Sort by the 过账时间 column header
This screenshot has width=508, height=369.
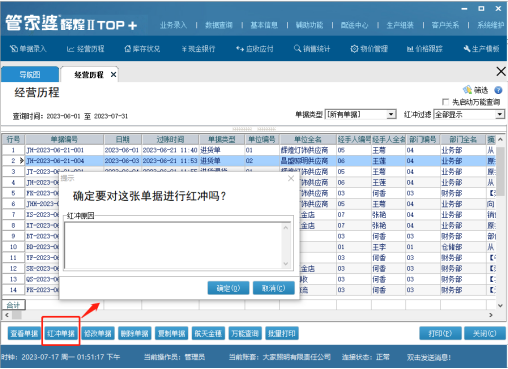[170, 139]
